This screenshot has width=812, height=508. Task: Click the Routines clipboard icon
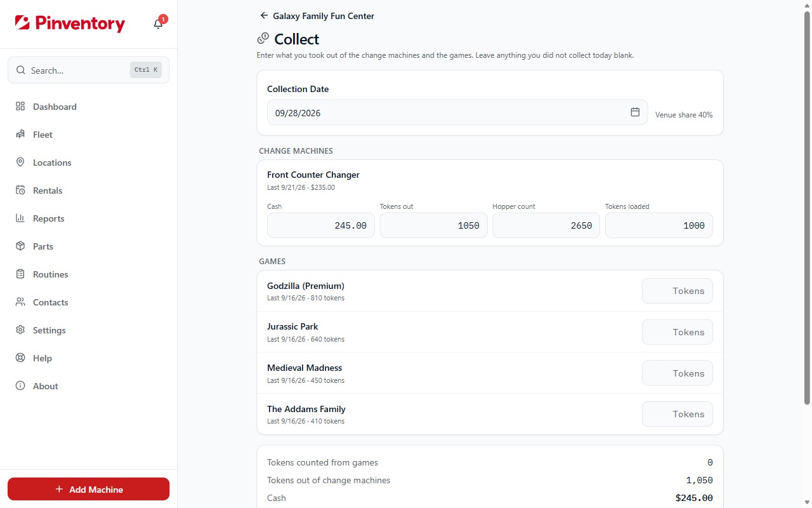20,274
